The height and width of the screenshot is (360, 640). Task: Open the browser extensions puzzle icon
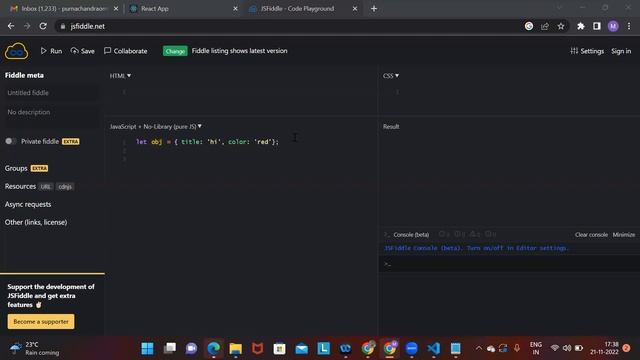click(580, 26)
